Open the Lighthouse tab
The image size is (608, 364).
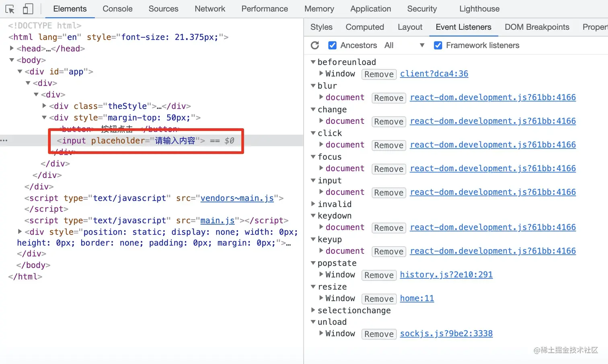point(479,9)
